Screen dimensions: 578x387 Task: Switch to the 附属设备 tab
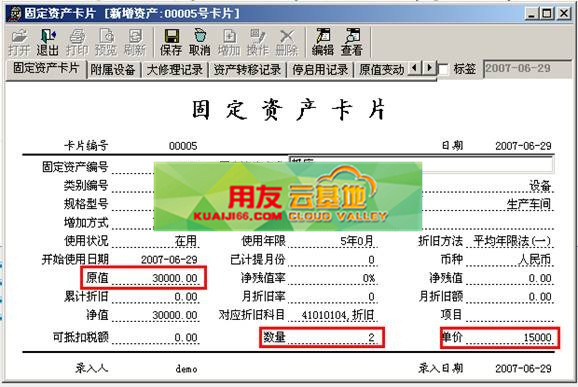pyautogui.click(x=113, y=70)
